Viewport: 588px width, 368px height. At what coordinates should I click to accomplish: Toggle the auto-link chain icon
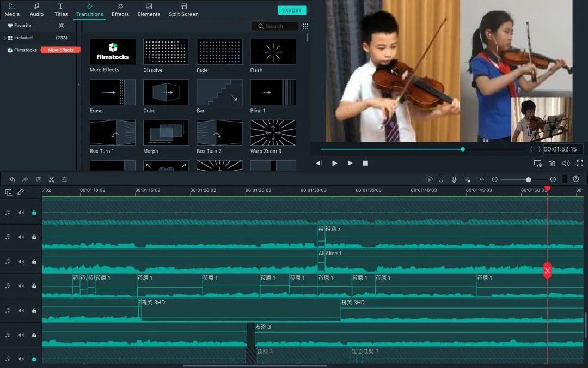coord(21,192)
